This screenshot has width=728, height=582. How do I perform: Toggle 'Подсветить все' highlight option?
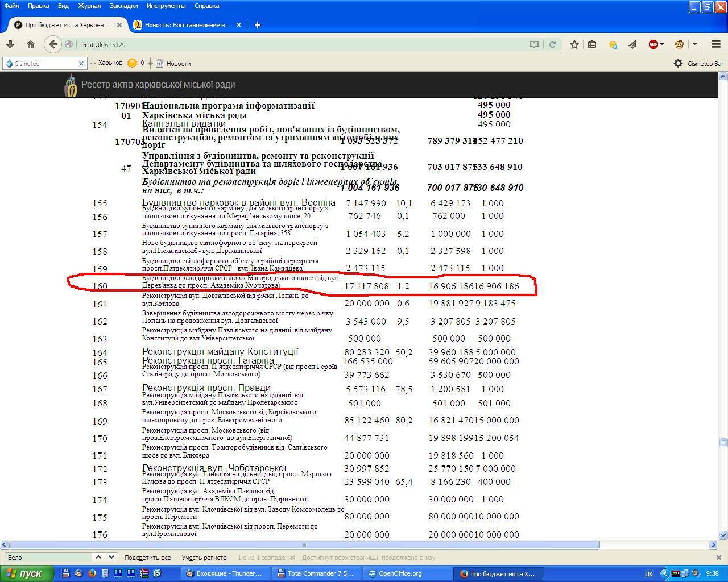coord(147,558)
